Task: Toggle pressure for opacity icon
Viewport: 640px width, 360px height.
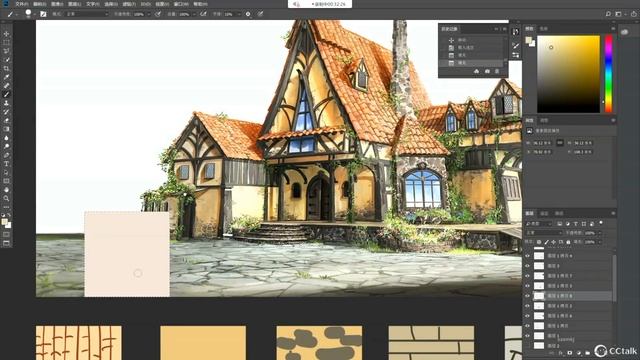Action: (x=158, y=14)
